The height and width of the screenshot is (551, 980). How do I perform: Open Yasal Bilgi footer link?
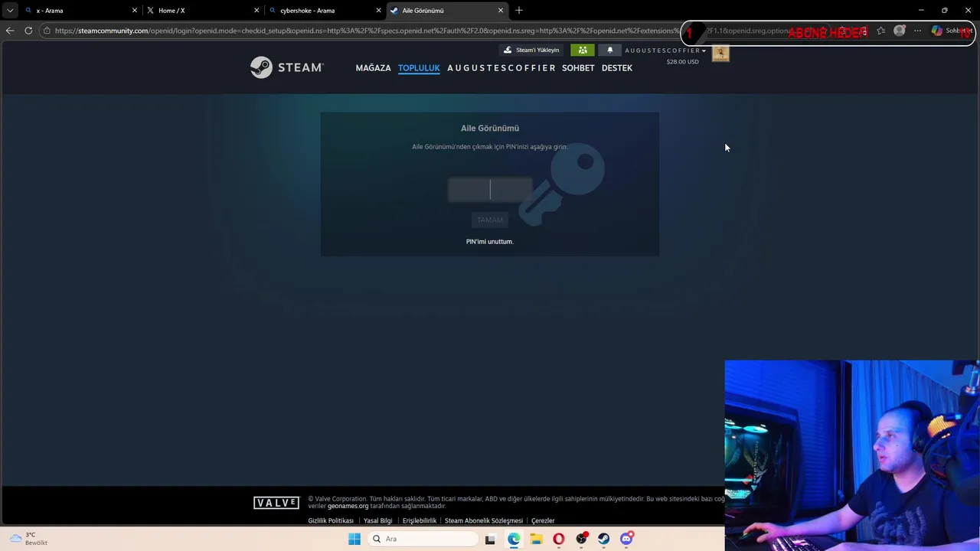pos(378,520)
